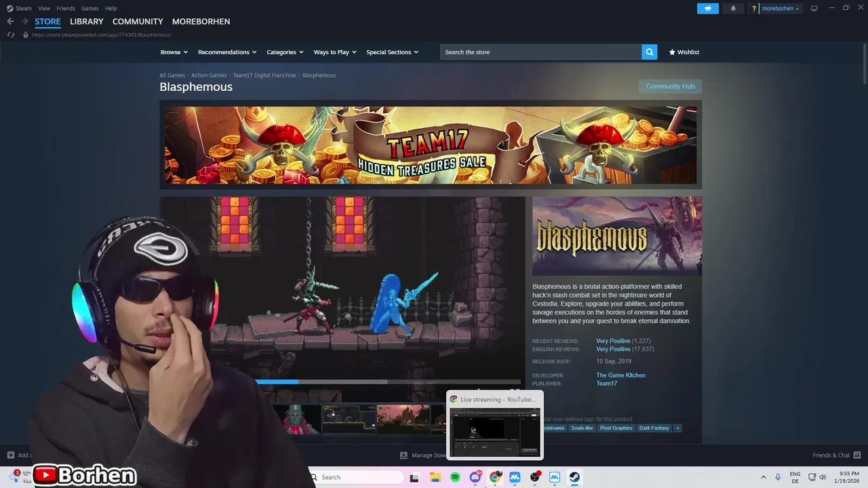Select the dark corridor screenshot thumbnail
The height and width of the screenshot is (488, 868).
(349, 419)
